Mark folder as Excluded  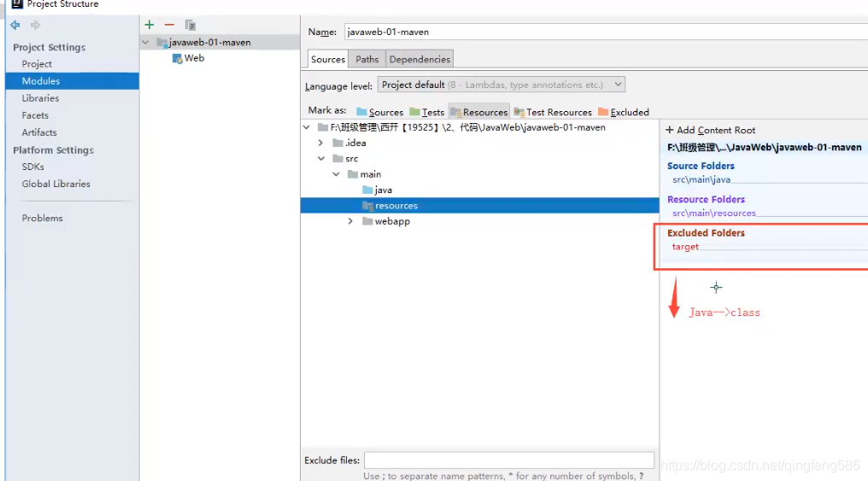click(624, 112)
